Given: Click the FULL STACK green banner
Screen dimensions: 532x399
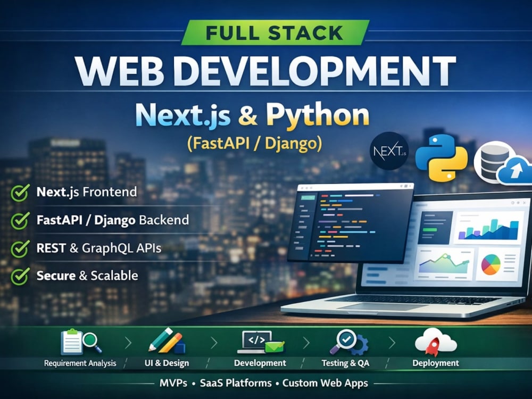Looking at the screenshot, I should [275, 32].
